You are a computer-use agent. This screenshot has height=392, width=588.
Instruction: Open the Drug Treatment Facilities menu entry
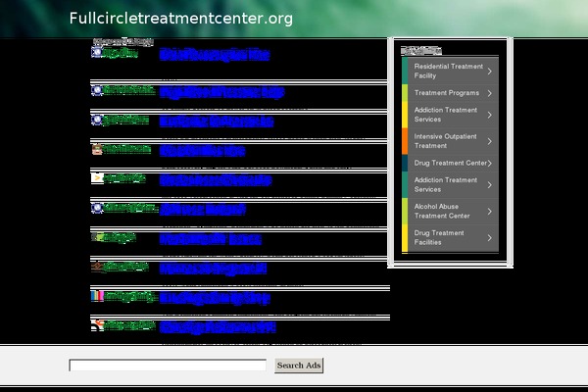(x=448, y=238)
